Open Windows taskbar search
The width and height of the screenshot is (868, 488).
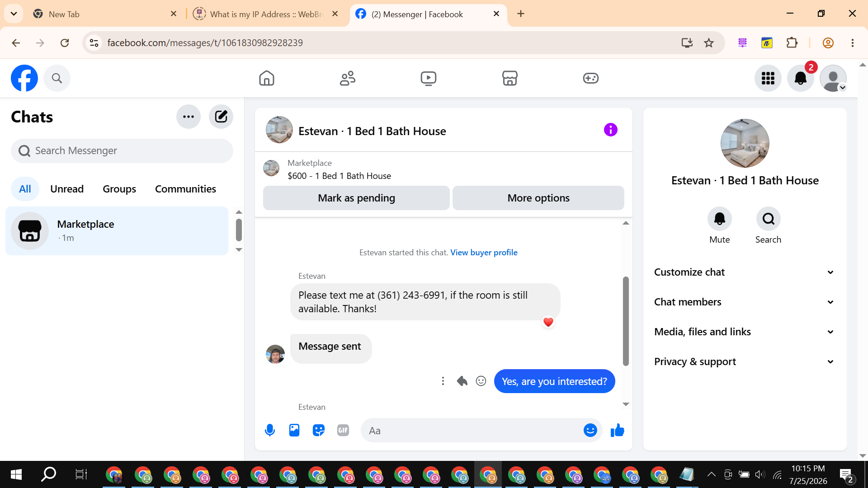click(48, 474)
